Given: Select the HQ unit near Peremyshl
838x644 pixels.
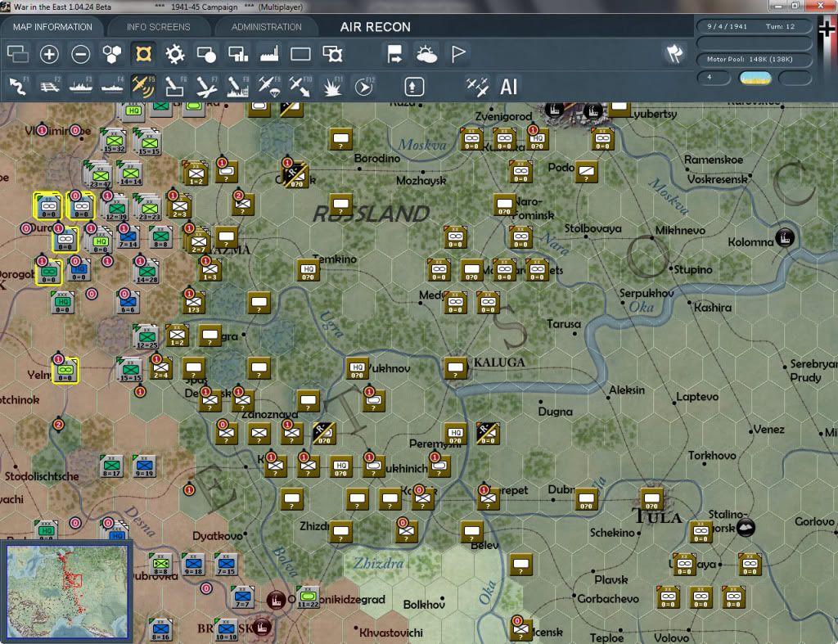Looking at the screenshot, I should 455,434.
